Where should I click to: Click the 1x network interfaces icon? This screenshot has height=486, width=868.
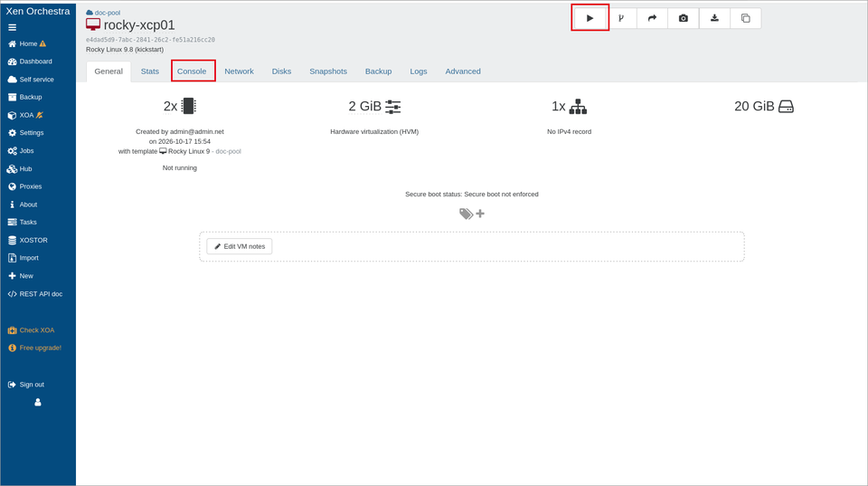pyautogui.click(x=578, y=107)
